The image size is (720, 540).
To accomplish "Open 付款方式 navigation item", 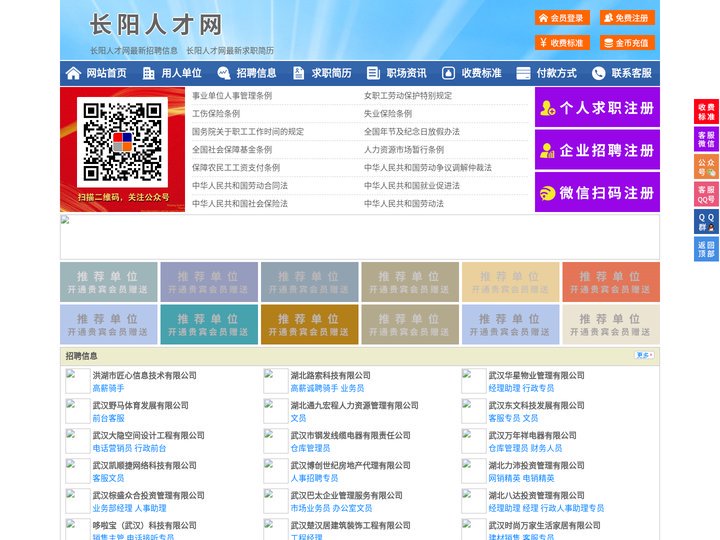I will 557,73.
